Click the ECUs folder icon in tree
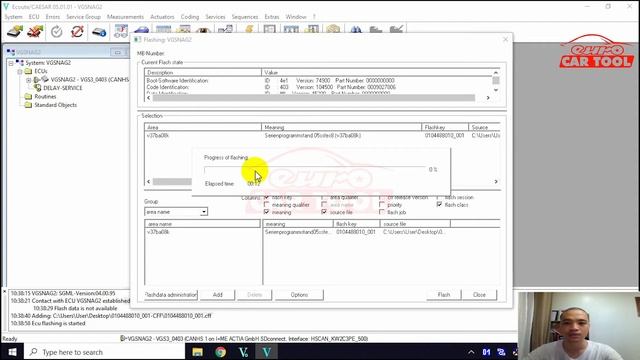 (x=28, y=71)
